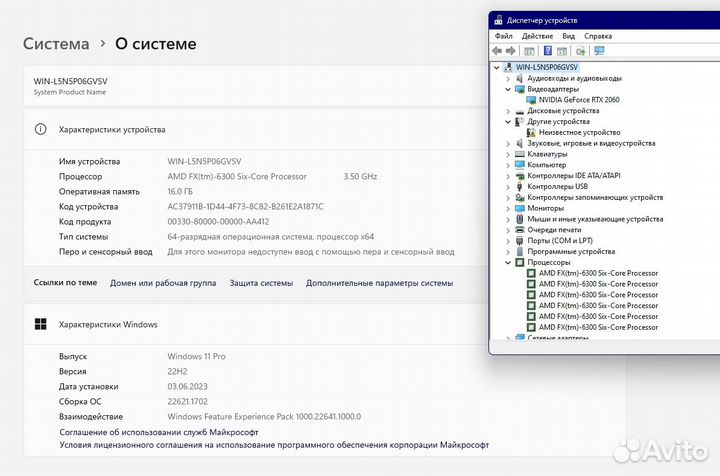Click the Back arrow in Device Manager toolbar

[x=497, y=51]
